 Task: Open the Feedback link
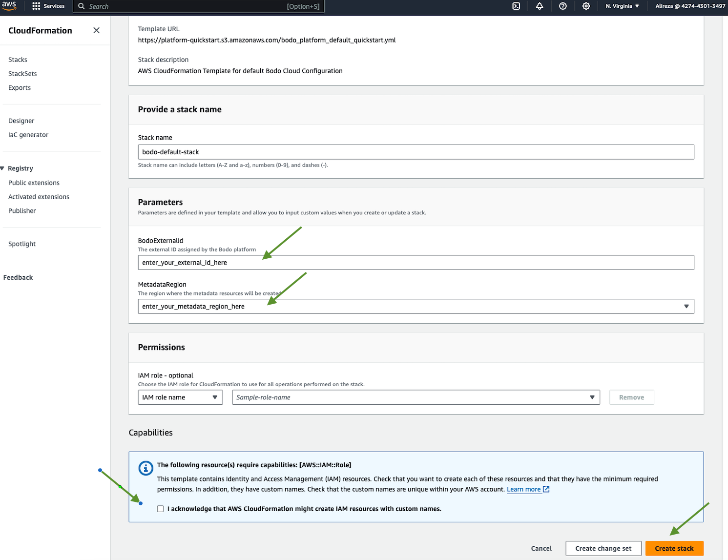pos(18,277)
